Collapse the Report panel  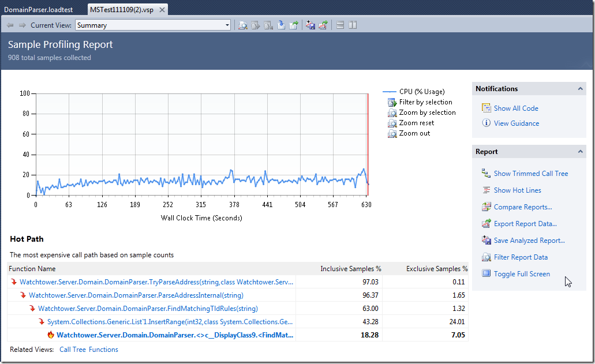tap(580, 152)
